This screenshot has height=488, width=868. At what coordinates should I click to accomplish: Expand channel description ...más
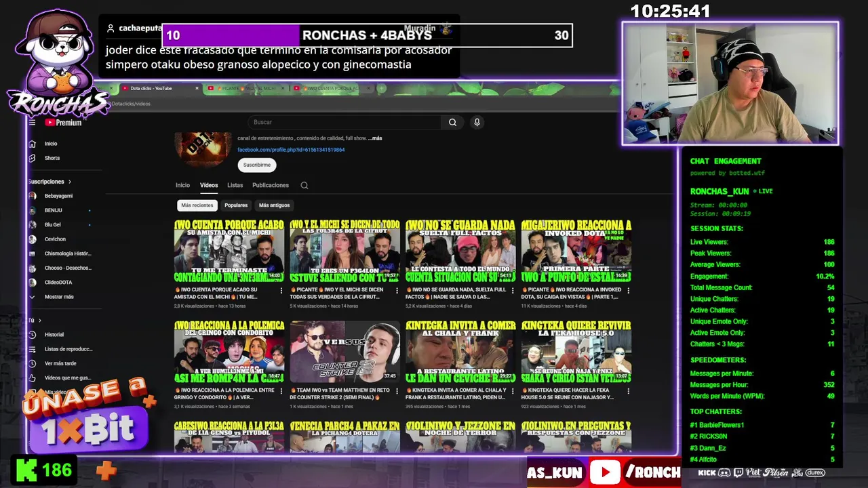point(375,138)
